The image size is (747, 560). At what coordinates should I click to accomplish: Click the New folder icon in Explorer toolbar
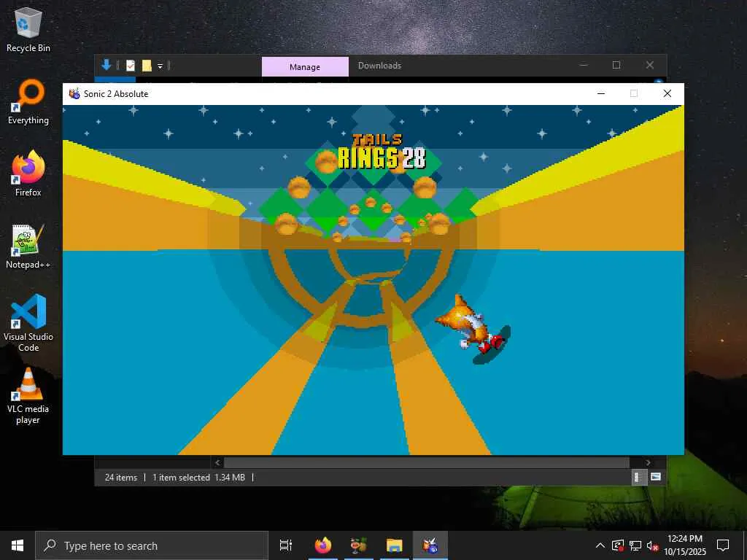[x=147, y=66]
